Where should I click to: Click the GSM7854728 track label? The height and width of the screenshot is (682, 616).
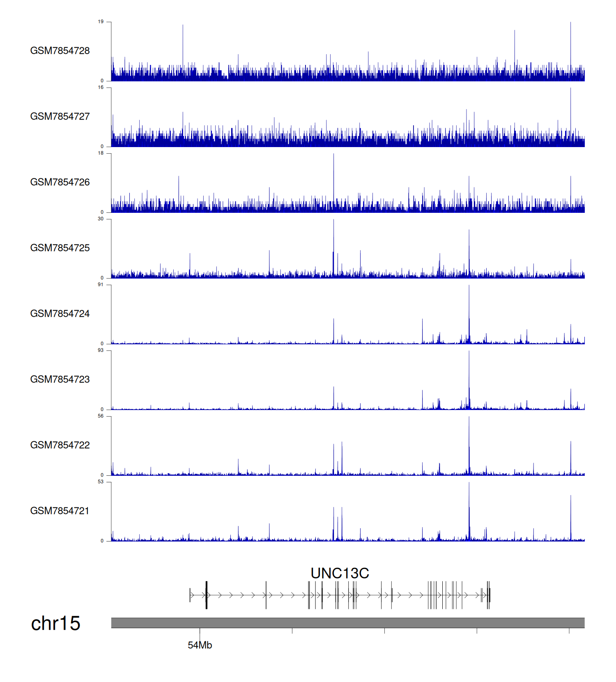60,51
